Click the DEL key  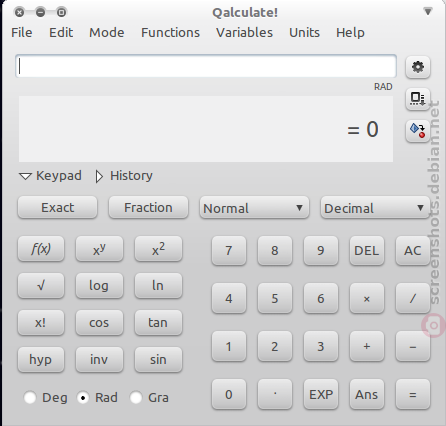click(367, 251)
